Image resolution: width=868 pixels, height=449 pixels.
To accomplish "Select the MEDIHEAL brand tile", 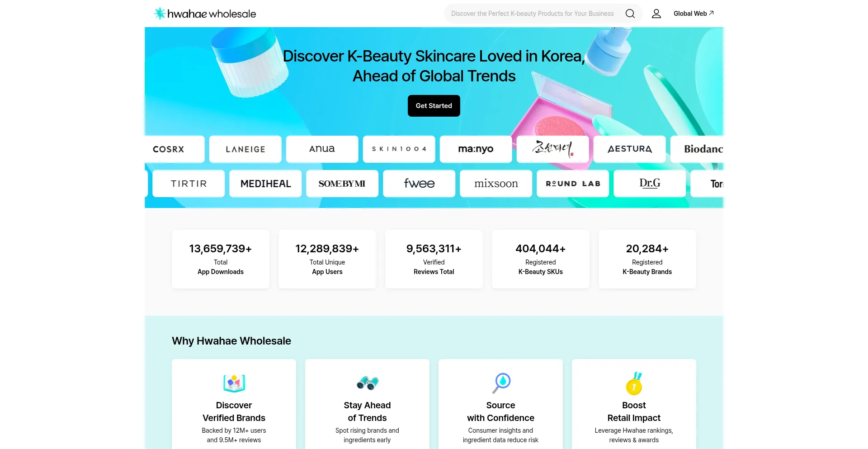I will tap(265, 184).
